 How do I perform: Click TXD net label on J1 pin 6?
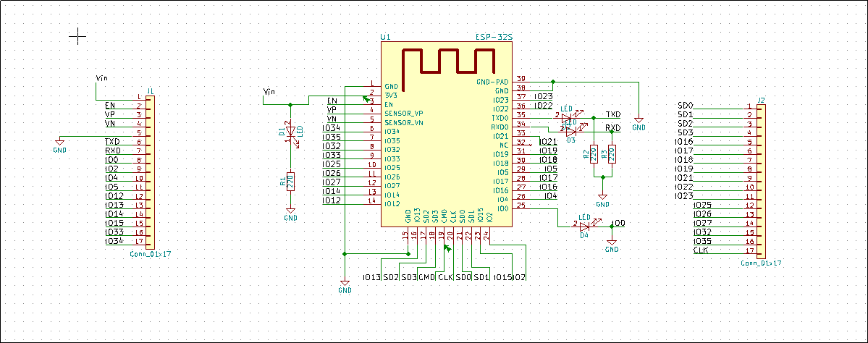pos(113,141)
